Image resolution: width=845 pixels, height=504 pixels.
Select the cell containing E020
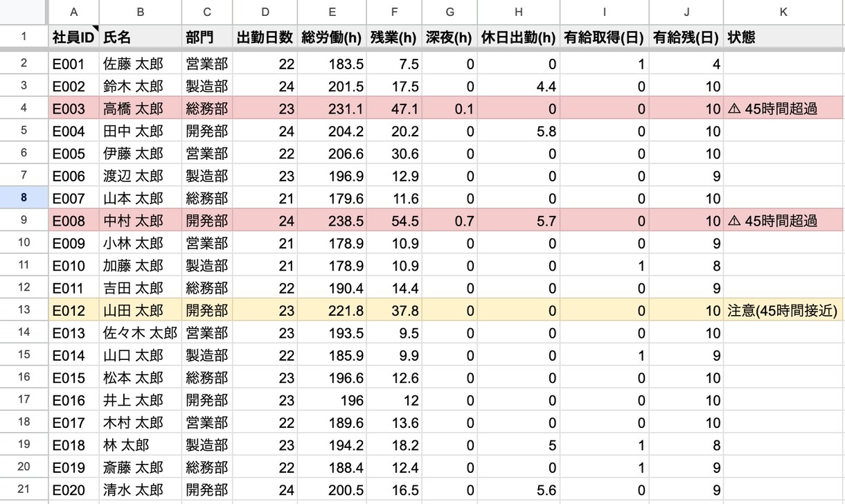click(73, 490)
